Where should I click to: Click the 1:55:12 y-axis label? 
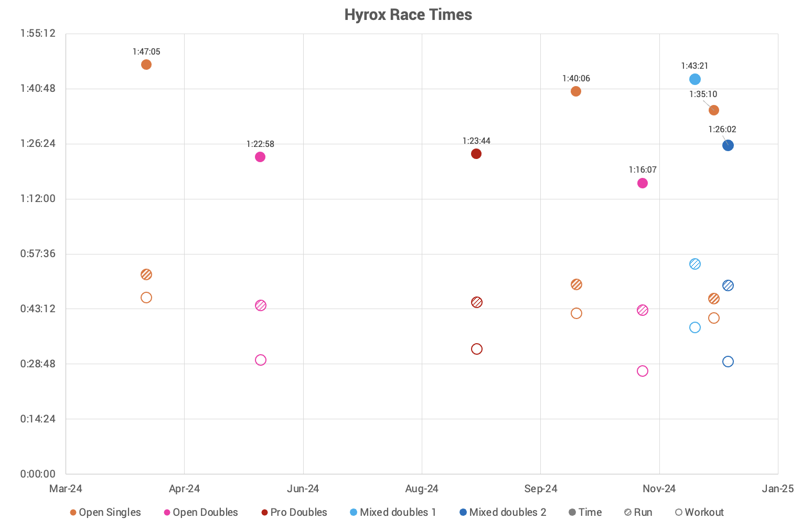click(x=38, y=34)
